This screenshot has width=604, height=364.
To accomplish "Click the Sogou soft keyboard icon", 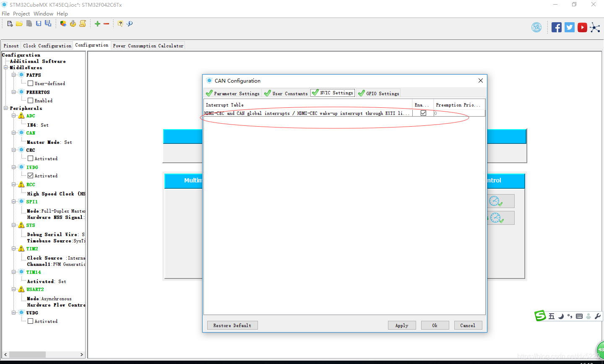I will pyautogui.click(x=579, y=316).
